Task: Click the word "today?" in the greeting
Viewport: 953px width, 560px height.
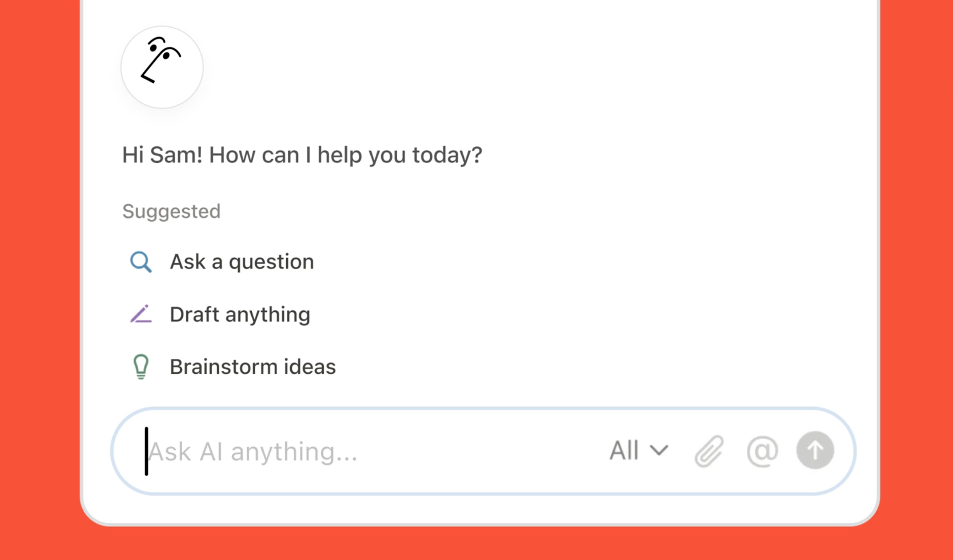Action: (x=447, y=156)
